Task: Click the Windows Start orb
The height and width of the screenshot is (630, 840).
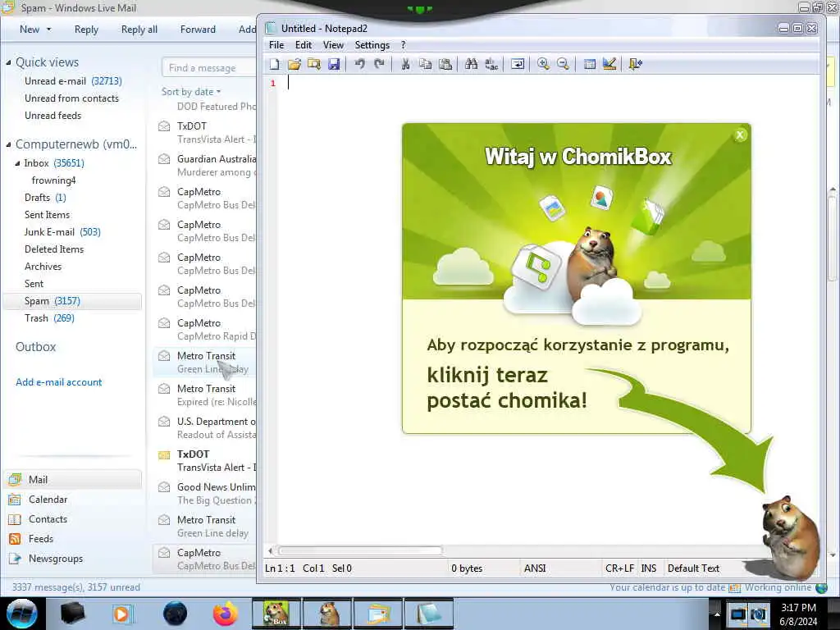Action: (x=22, y=614)
